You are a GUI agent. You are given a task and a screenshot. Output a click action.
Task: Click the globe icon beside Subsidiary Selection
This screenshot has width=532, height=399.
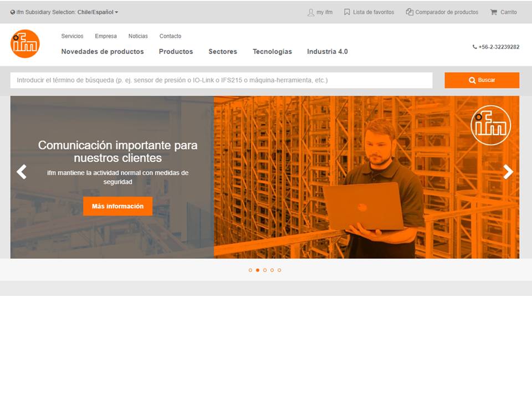click(x=13, y=12)
